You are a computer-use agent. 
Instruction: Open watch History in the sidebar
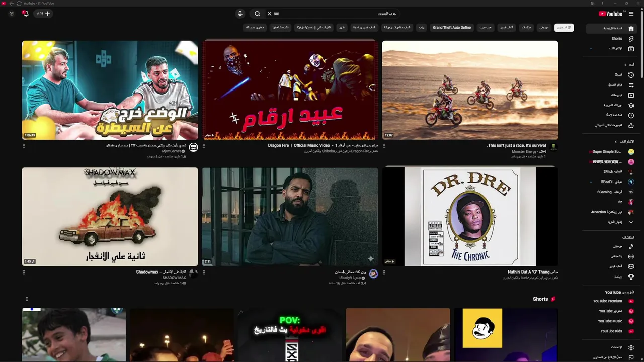(611, 75)
